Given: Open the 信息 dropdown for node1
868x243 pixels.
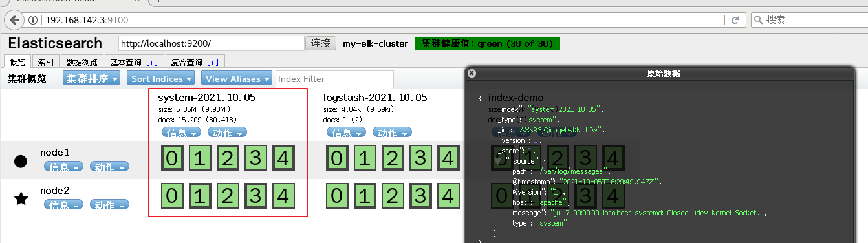Looking at the screenshot, I should (64, 167).
